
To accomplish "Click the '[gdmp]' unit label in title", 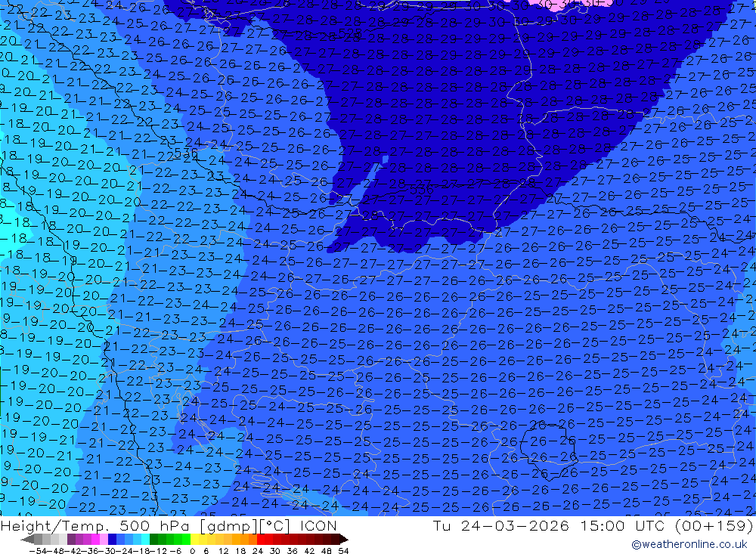I will click(229, 526).
